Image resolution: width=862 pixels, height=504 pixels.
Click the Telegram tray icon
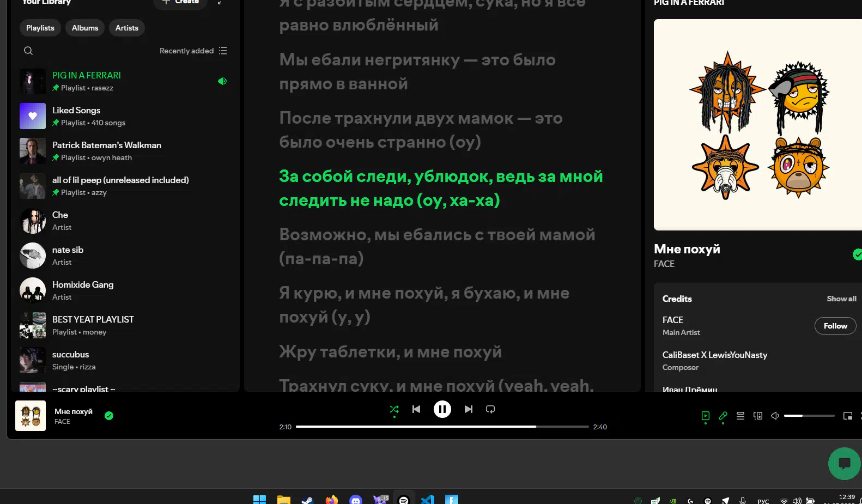[x=725, y=501]
